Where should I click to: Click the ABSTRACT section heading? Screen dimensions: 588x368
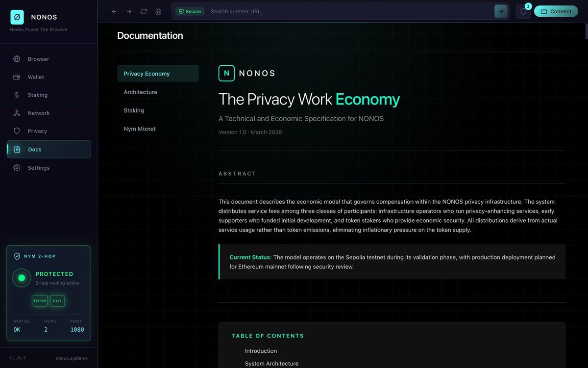click(x=237, y=174)
